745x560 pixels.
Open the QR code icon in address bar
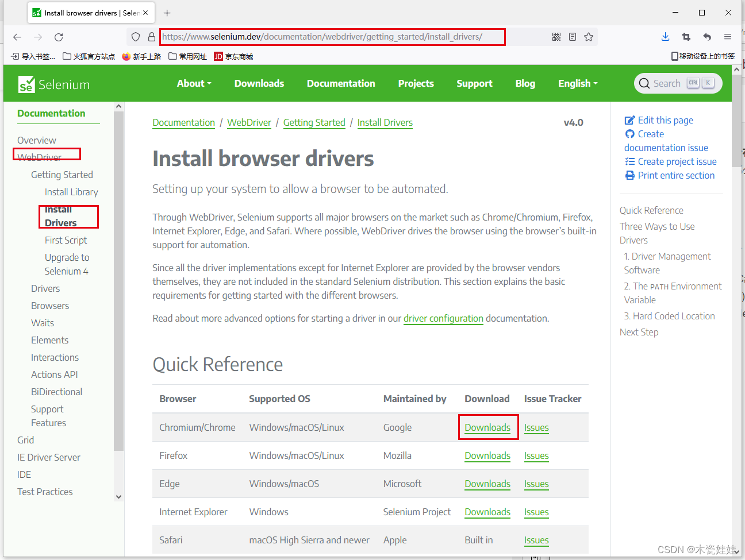[x=556, y=37]
